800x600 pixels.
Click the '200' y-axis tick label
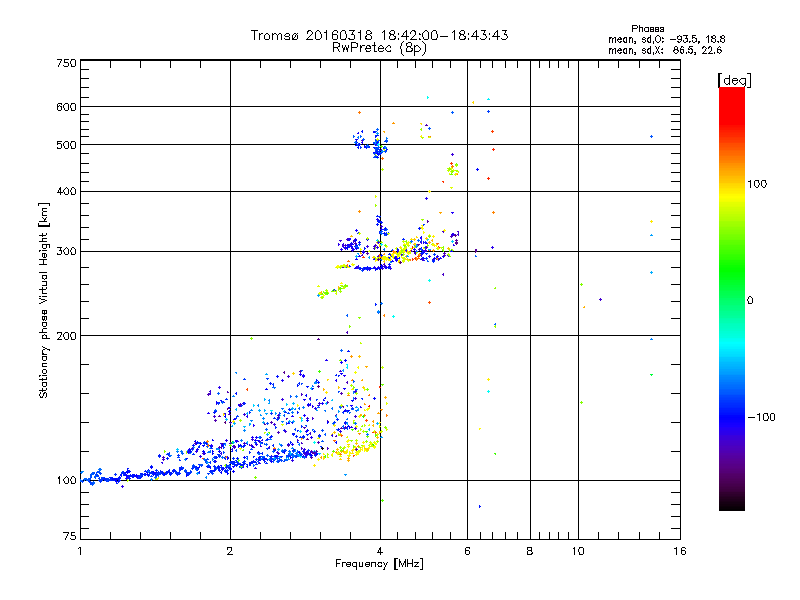tap(66, 336)
